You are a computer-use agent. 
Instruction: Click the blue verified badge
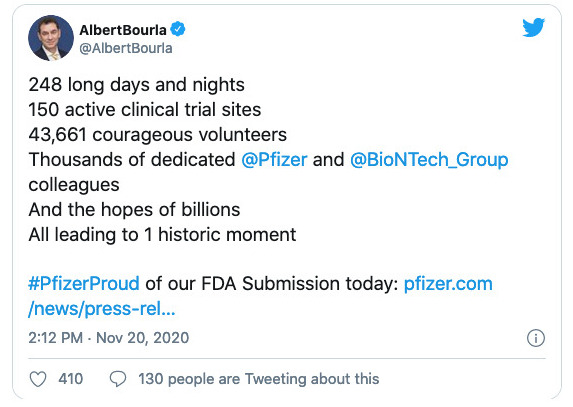(x=178, y=29)
